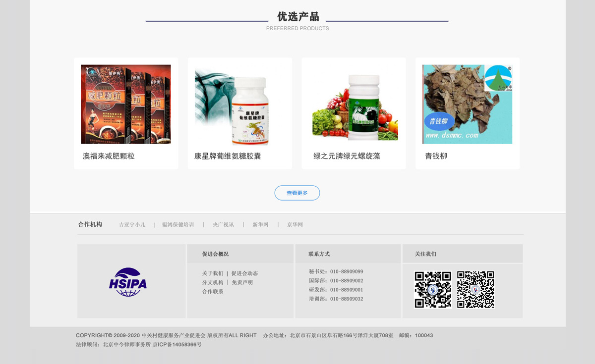Open the 促进会动态 footer link

[x=244, y=273]
